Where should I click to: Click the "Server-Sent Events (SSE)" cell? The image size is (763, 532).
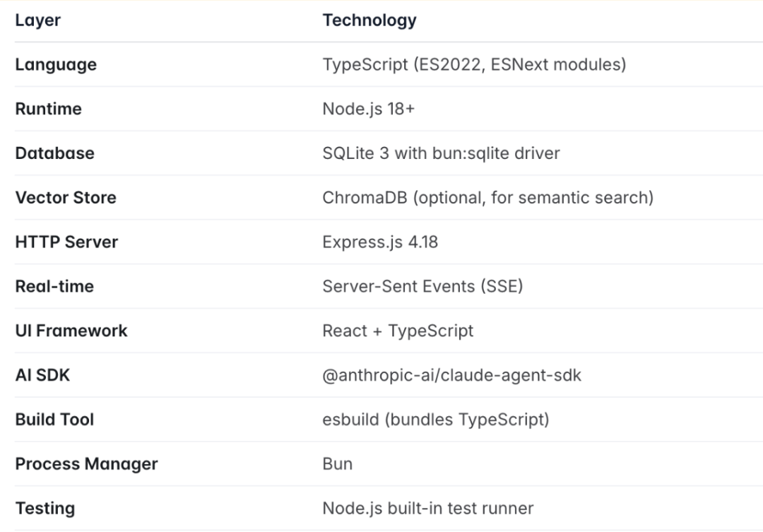pos(422,287)
